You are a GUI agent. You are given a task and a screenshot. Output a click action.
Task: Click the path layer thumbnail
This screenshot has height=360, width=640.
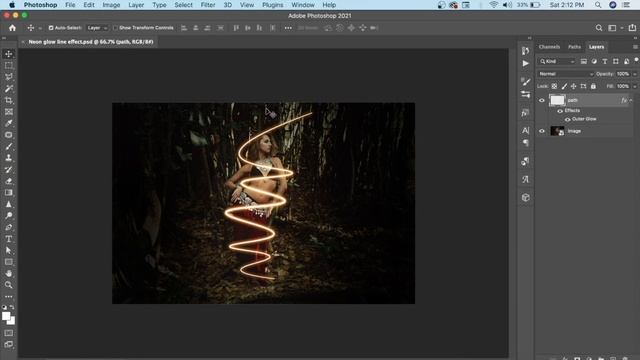pos(557,100)
